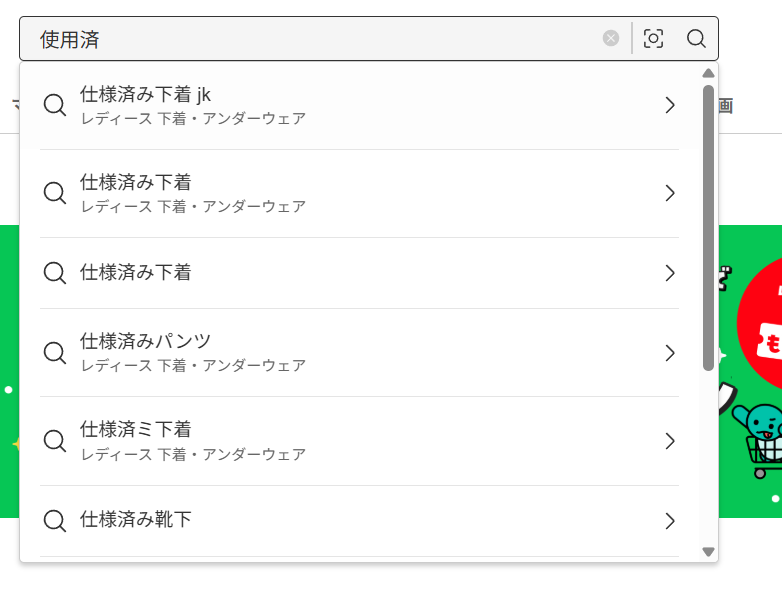Click magnifier icon beside 仕様済ミ下着 suggestion
Image resolution: width=782 pixels, height=608 pixels.
(55, 440)
